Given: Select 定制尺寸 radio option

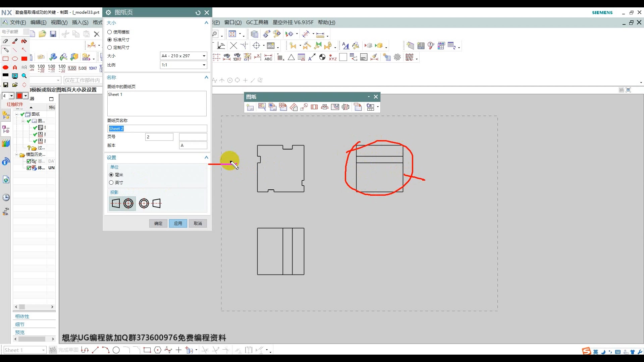Looking at the screenshot, I should (x=110, y=48).
